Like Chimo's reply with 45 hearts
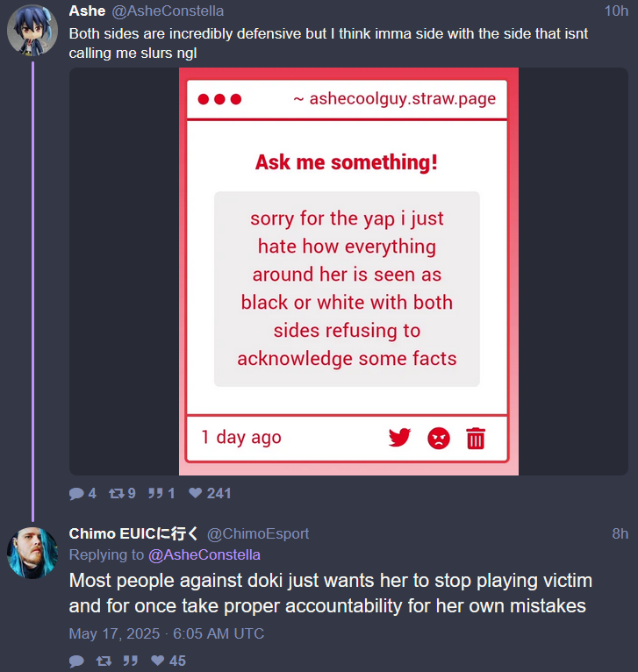Viewport: 638px width, 672px height. pyautogui.click(x=158, y=661)
